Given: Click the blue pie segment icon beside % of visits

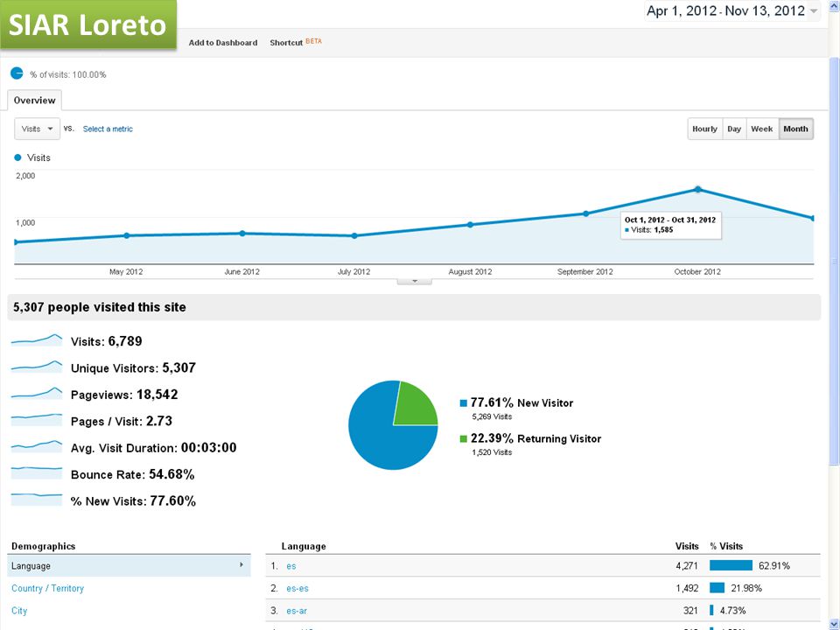Looking at the screenshot, I should click(17, 73).
